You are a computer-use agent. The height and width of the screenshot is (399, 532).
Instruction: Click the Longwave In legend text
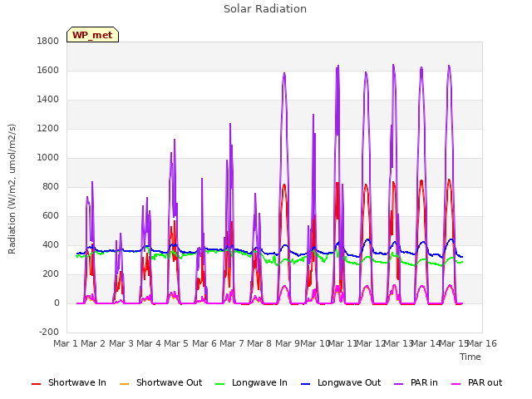click(x=259, y=382)
